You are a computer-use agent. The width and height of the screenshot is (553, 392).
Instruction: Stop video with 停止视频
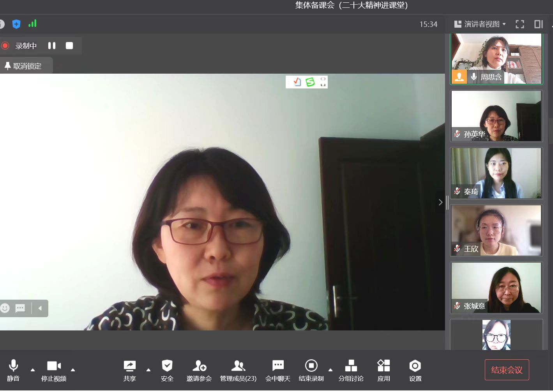(x=54, y=370)
